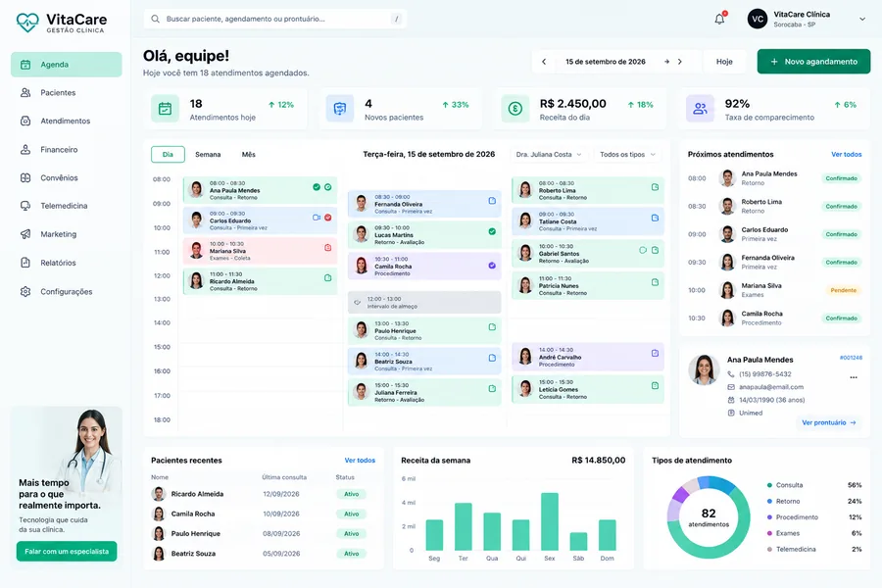882x588 pixels.
Task: Open the three-dots menu on Ana Paula Mendes card
Action: (854, 377)
